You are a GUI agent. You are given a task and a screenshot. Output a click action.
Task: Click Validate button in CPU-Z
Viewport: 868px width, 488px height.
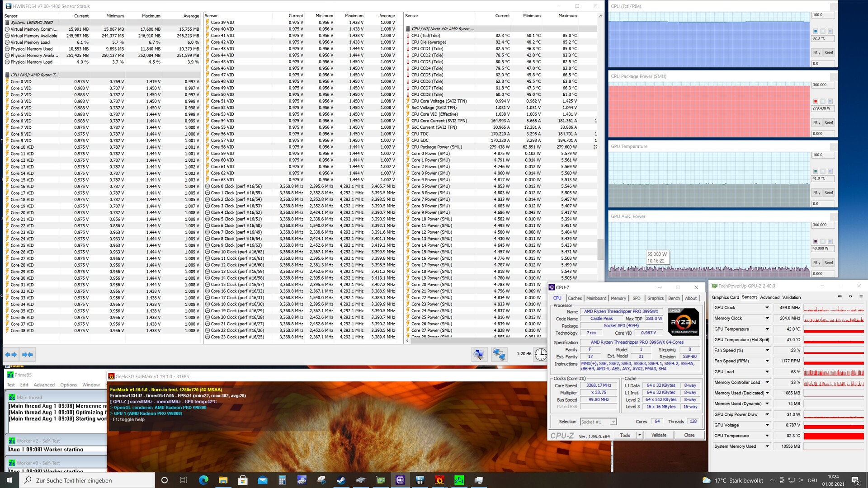659,435
